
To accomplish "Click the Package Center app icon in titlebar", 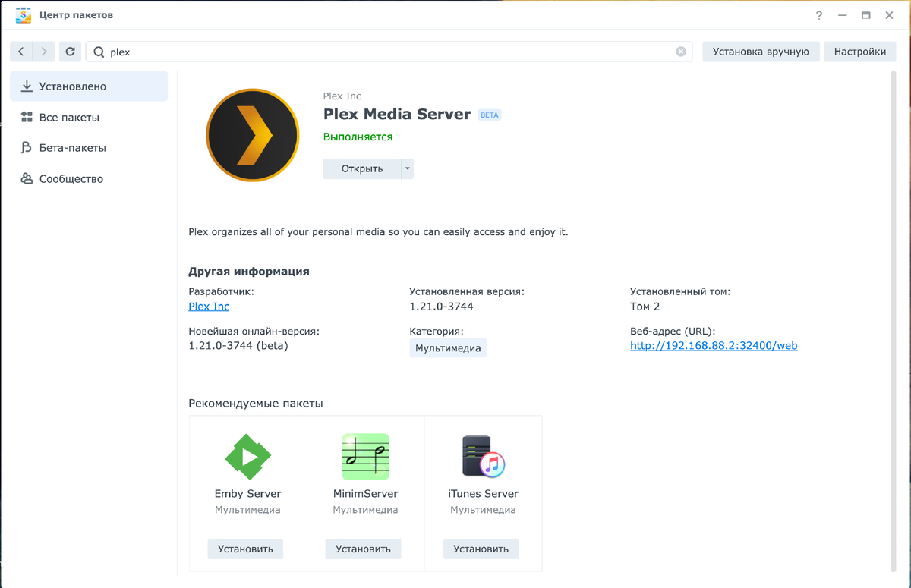I will (24, 14).
